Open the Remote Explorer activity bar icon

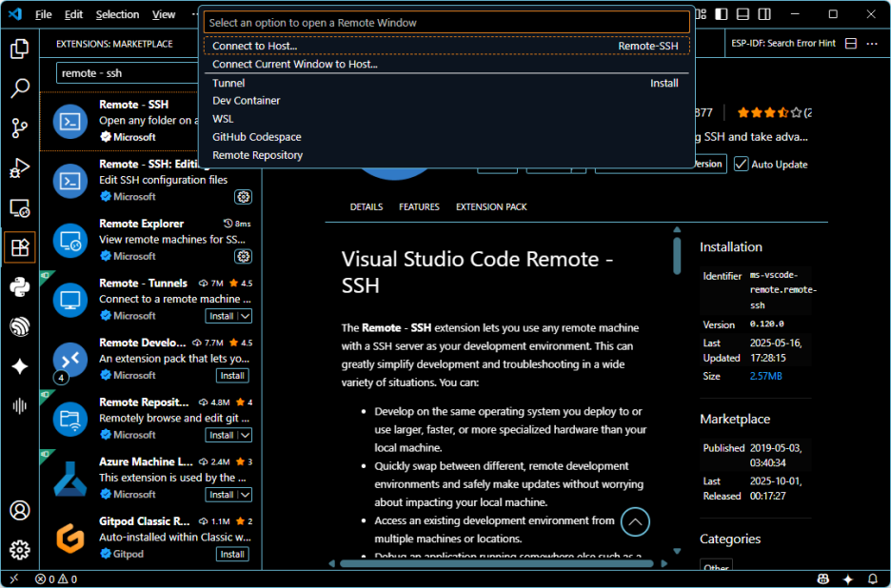pyautogui.click(x=20, y=208)
